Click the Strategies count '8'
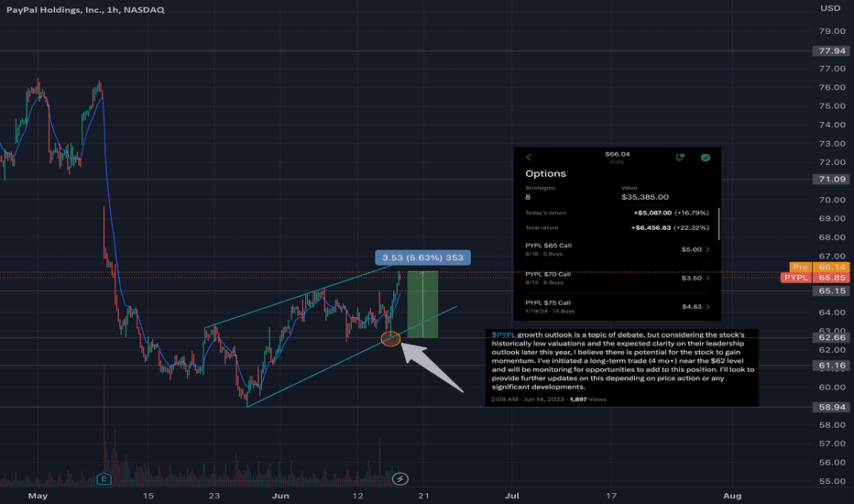The width and height of the screenshot is (854, 504). pos(528,197)
